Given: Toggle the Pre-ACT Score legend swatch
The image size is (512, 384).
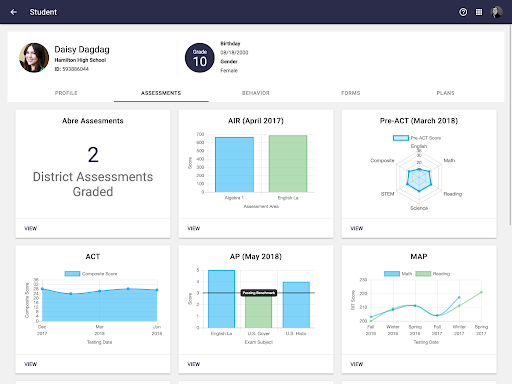Looking at the screenshot, I should click(x=401, y=138).
